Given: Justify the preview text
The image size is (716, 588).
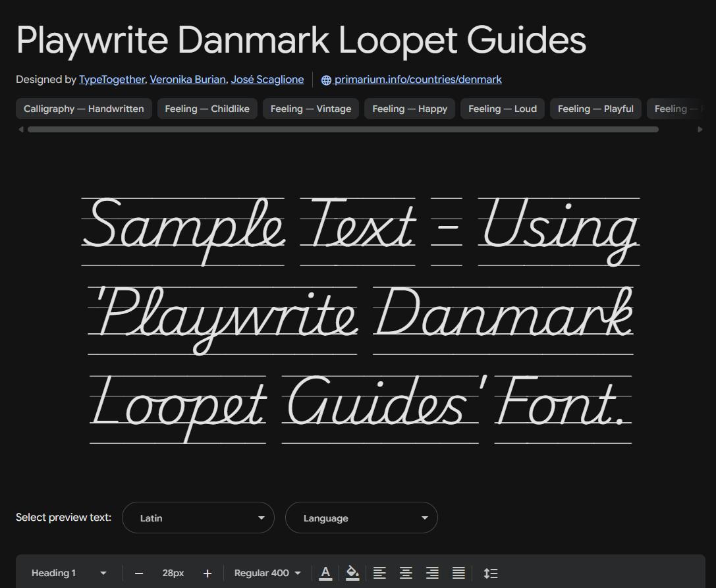Looking at the screenshot, I should point(458,573).
